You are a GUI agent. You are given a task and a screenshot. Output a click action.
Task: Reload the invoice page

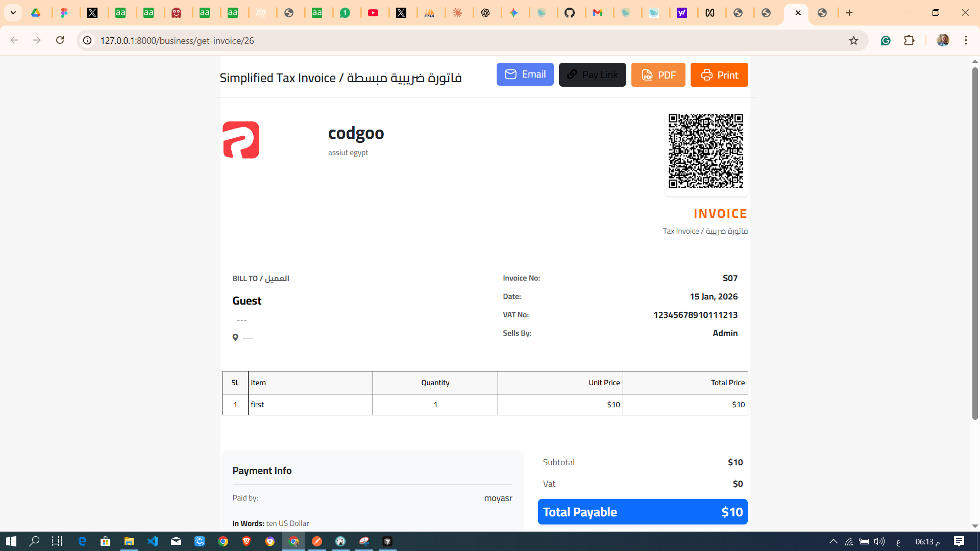(x=60, y=40)
